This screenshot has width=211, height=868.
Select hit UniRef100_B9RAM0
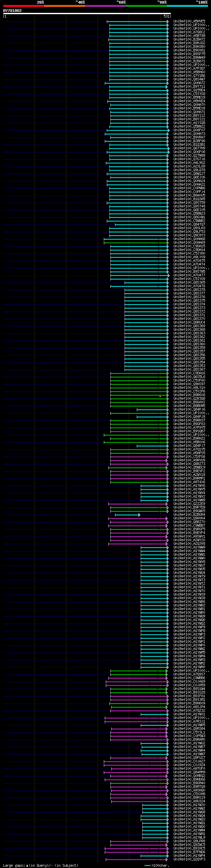pos(189,740)
